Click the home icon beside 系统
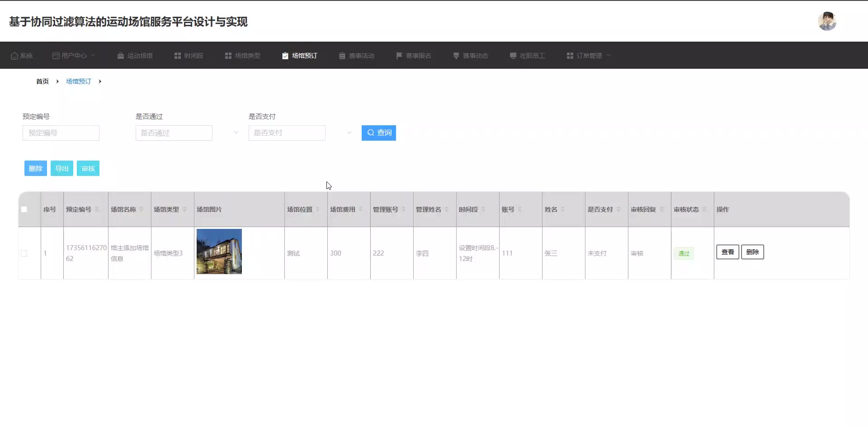 (x=14, y=56)
